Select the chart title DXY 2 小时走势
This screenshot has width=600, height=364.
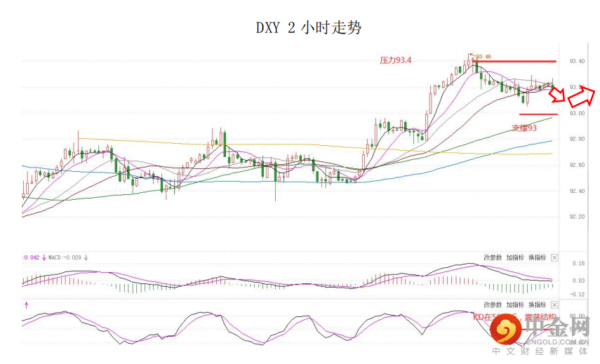pyautogui.click(x=308, y=27)
